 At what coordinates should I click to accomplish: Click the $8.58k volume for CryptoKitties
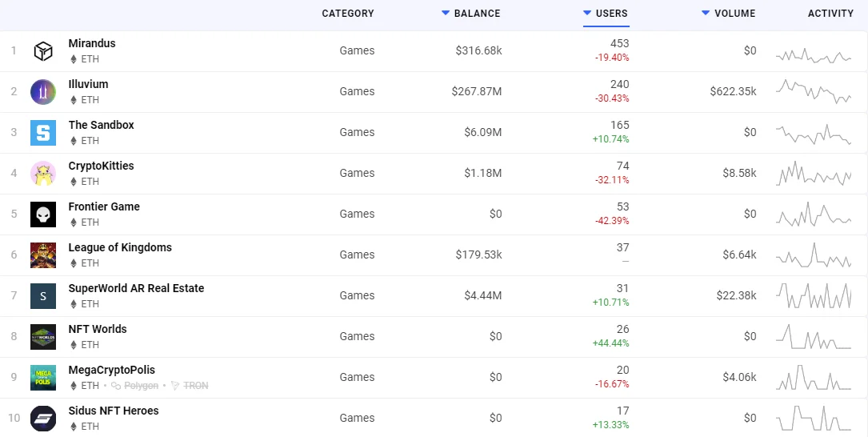739,174
